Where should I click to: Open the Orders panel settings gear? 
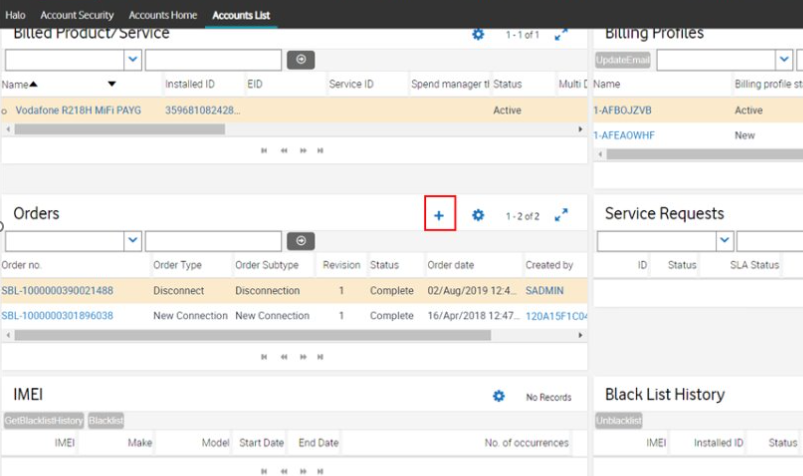(x=478, y=215)
